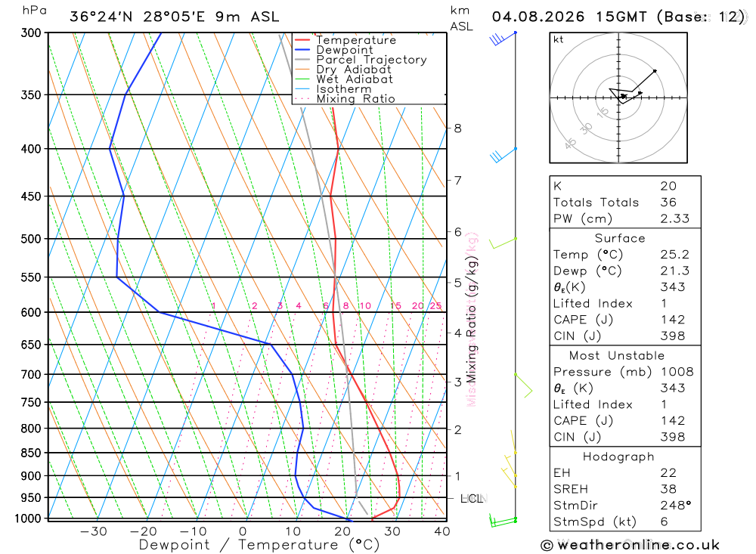Click the pink '25' mixing ratio label
The height and width of the screenshot is (554, 756).
pos(436,305)
